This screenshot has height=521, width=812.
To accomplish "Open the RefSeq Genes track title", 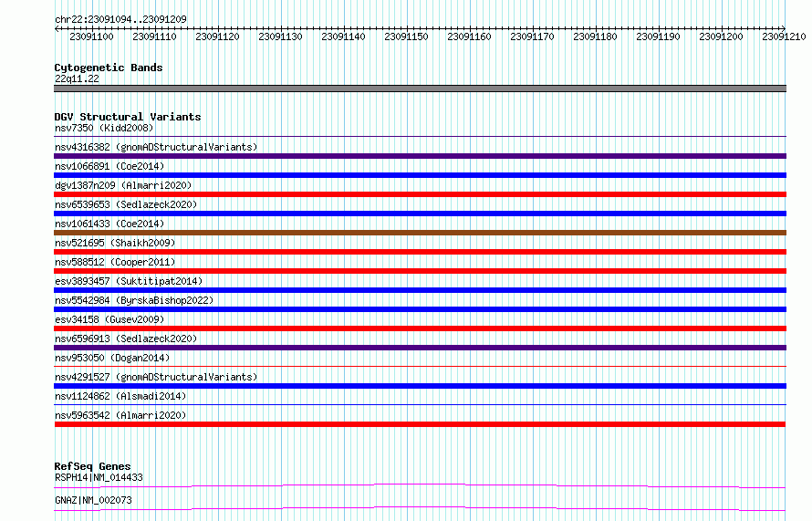I will 92,466.
